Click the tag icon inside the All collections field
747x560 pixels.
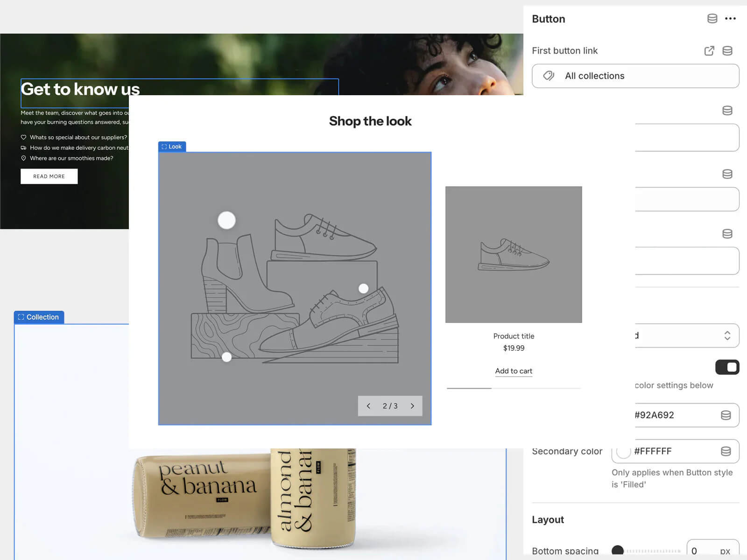[x=549, y=76]
